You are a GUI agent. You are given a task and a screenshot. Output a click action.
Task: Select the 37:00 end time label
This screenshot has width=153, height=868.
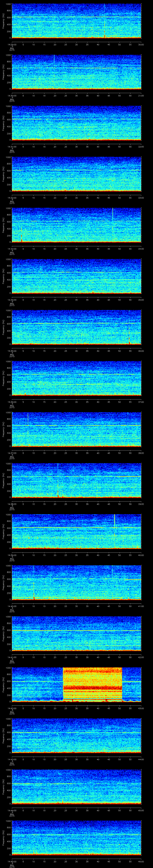[x=141, y=402]
